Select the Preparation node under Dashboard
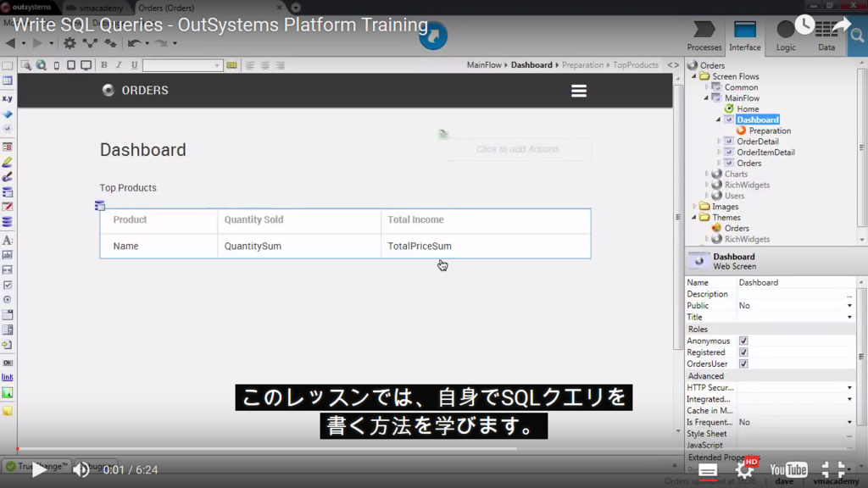 coord(771,130)
